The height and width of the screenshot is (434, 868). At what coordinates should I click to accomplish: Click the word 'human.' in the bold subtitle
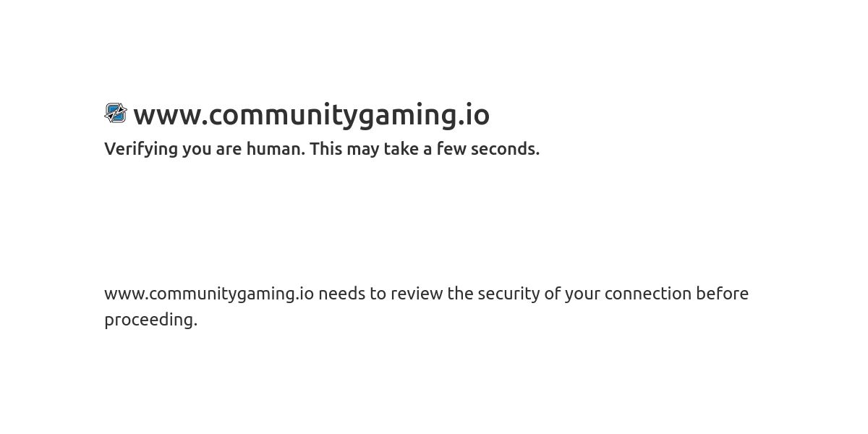276,149
